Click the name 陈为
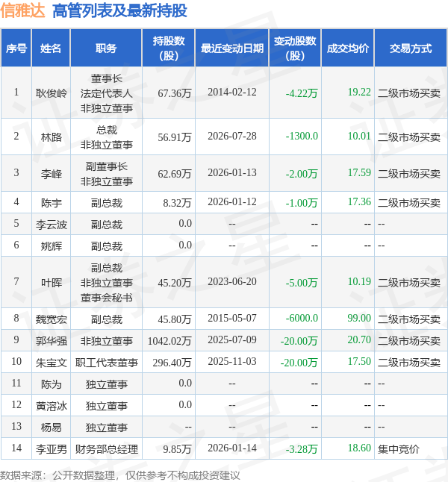The image size is (448, 482). [51, 384]
